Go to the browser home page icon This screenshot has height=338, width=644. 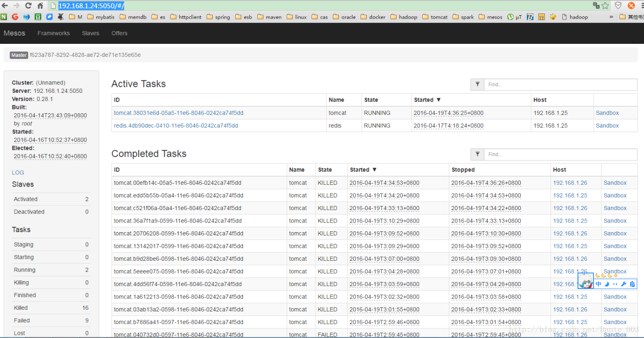point(40,6)
